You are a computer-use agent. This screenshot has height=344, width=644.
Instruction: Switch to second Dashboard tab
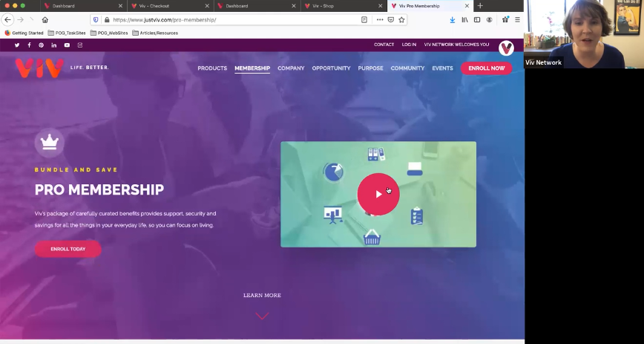(257, 6)
